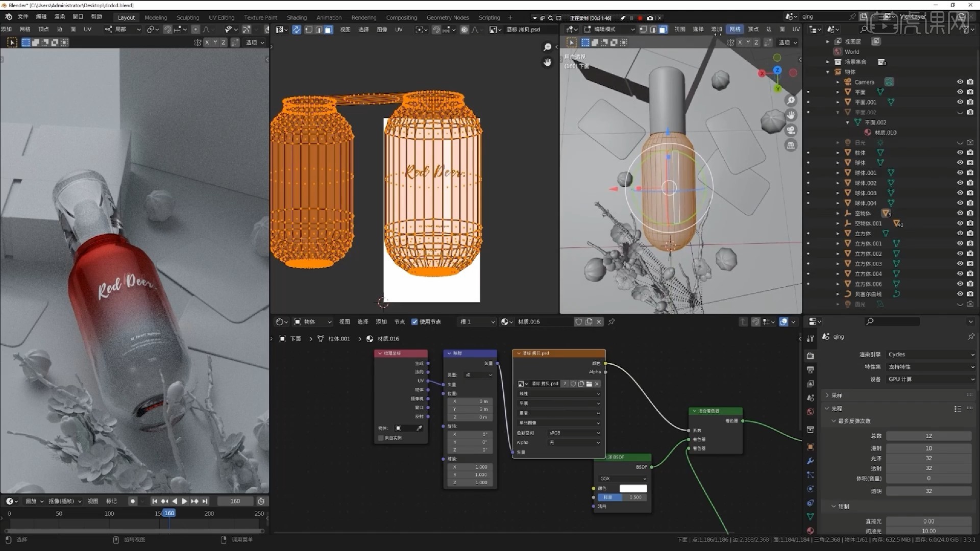Expand the 视图层 tree item
The image size is (980, 551).
[x=827, y=42]
